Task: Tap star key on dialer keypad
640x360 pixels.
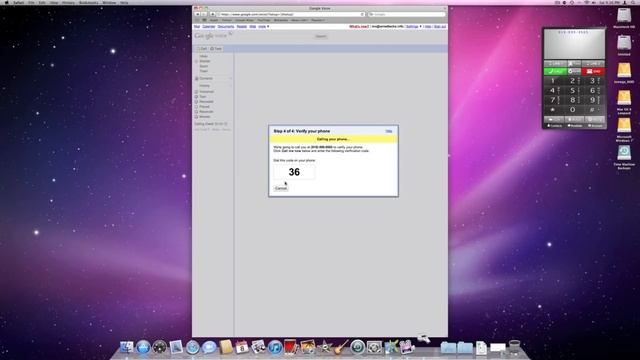Action: click(554, 109)
